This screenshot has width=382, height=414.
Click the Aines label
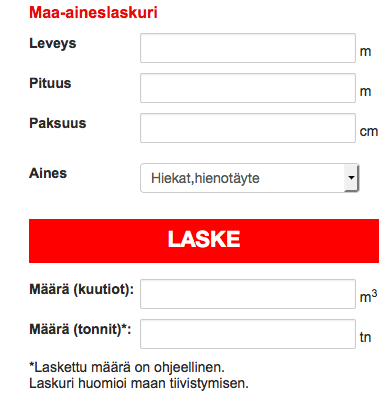48,173
